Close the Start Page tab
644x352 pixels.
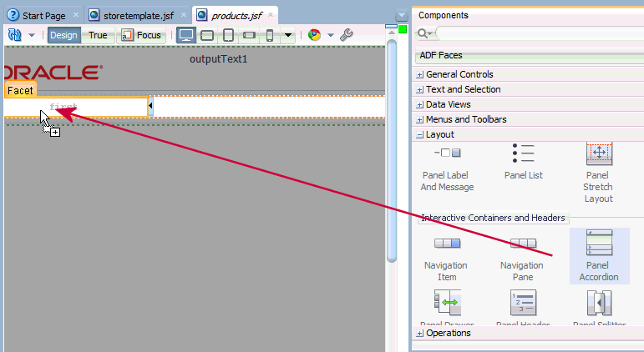point(76,15)
